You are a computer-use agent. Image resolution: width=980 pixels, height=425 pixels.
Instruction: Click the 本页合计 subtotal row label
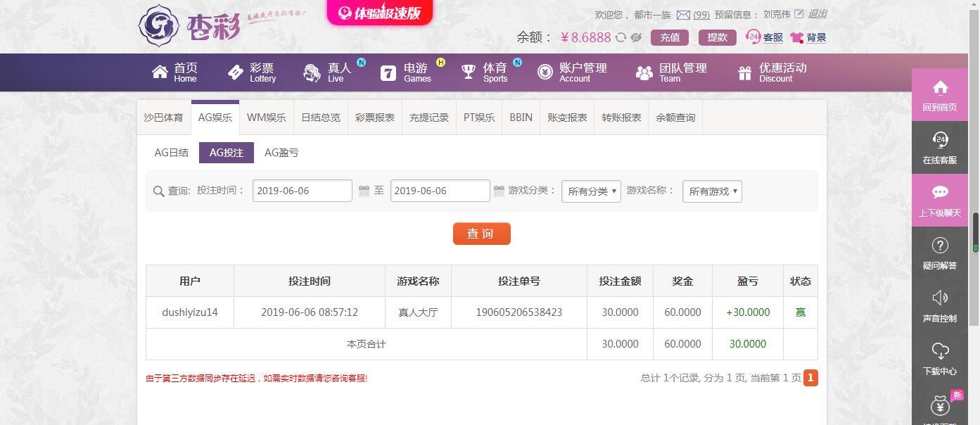tap(367, 344)
